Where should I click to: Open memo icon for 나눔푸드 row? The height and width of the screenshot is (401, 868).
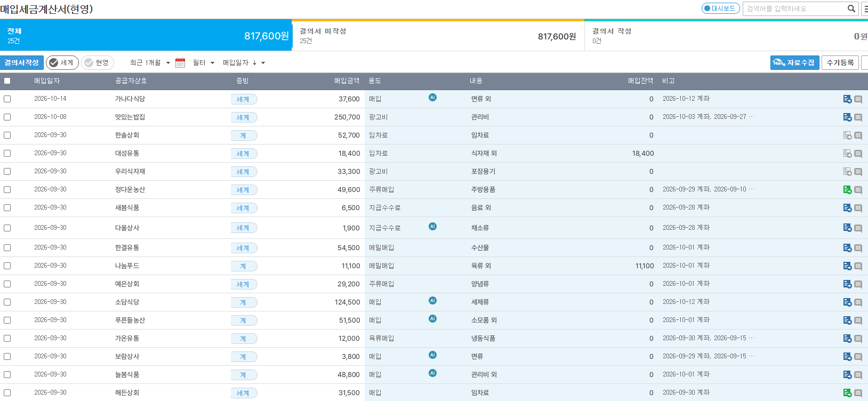(x=858, y=266)
